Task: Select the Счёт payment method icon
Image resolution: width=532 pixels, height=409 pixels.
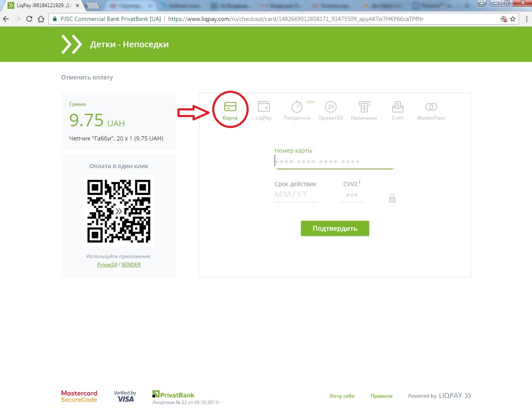Action: click(397, 109)
